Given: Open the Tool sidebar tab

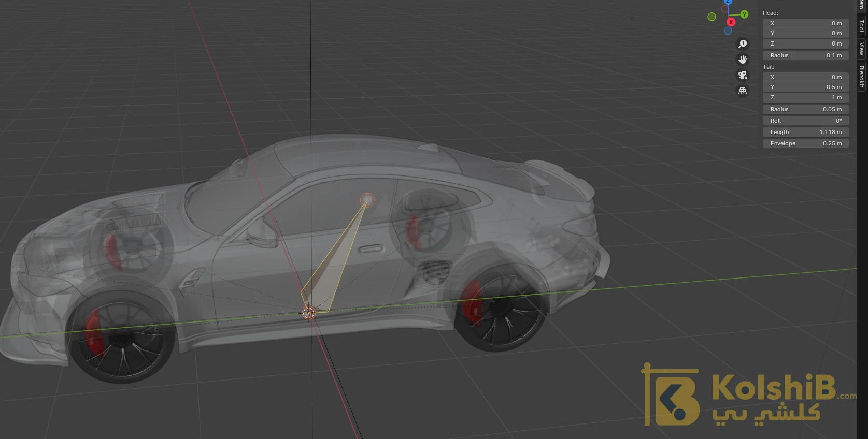Looking at the screenshot, I should tap(861, 26).
